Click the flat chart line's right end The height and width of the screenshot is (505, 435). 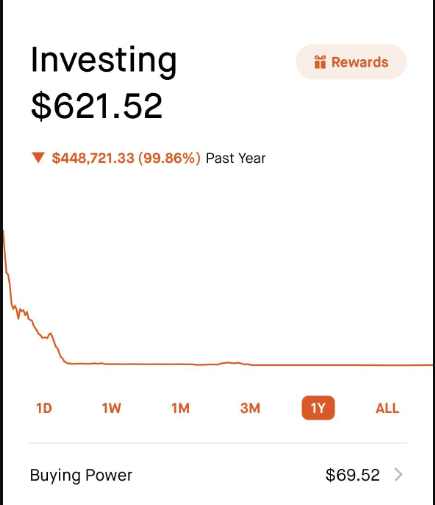pyautogui.click(x=429, y=365)
